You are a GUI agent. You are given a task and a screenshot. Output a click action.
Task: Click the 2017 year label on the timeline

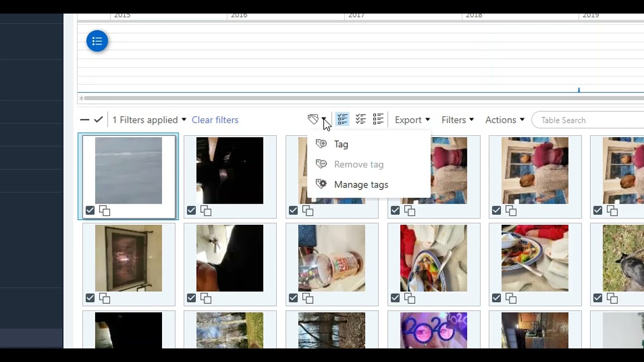(356, 15)
